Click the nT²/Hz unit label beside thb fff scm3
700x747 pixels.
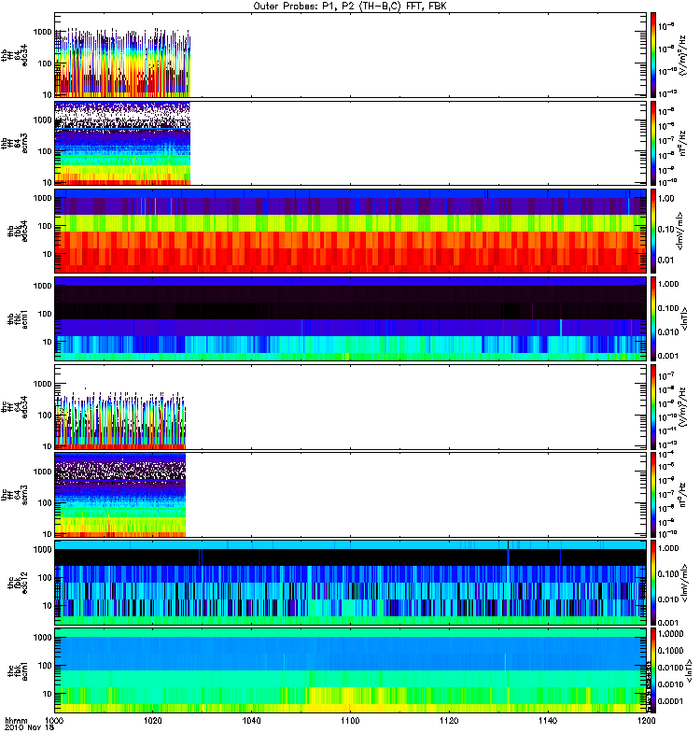click(683, 143)
